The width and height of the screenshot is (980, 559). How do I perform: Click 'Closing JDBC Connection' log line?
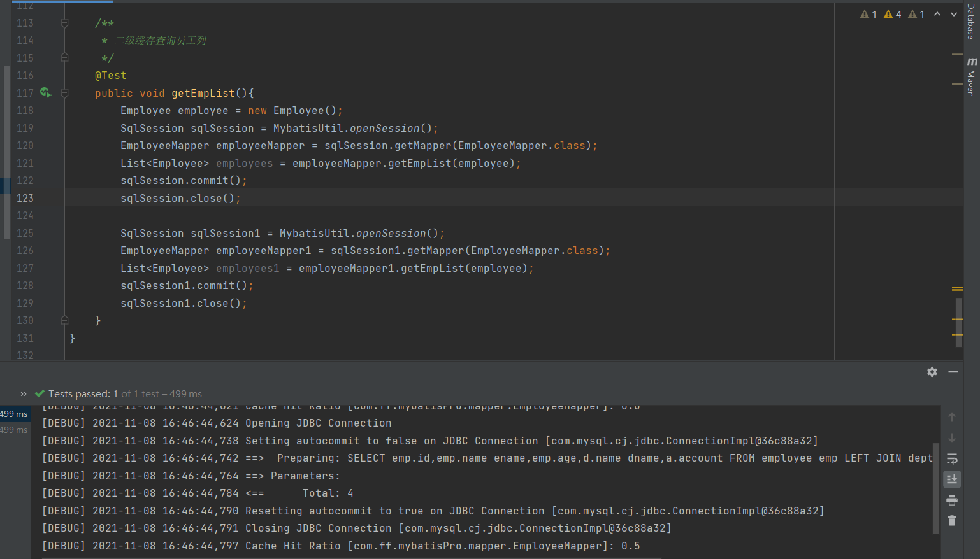357,528
